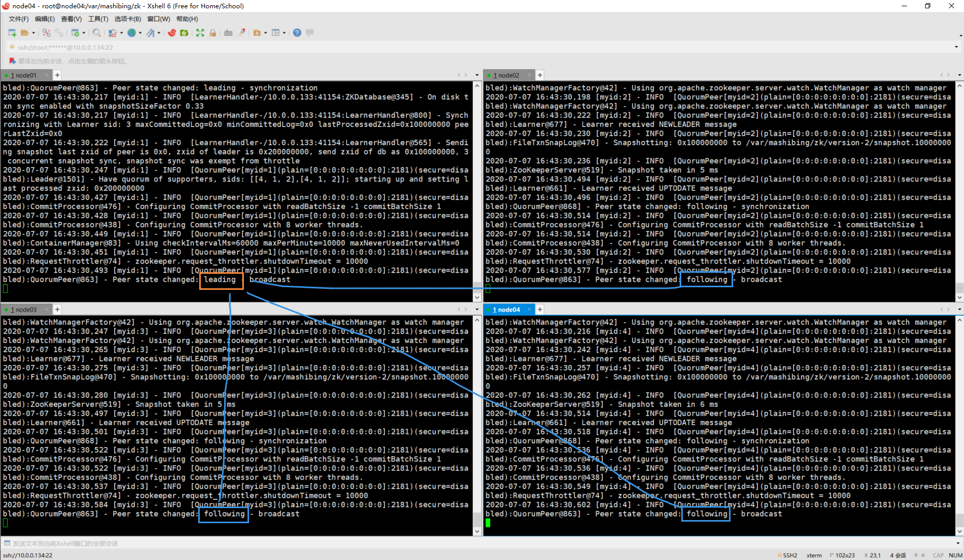This screenshot has width=964, height=560.
Task: Expand the properties gear dropdown arrow
Action: pos(84,33)
